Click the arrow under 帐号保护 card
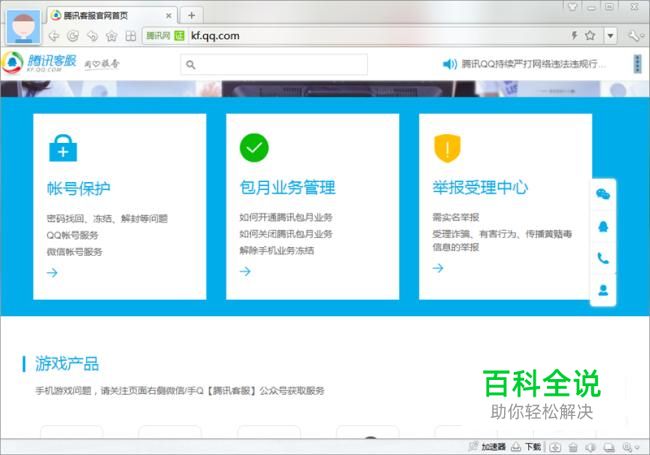Screen dimensions: 650x455 point(52,273)
